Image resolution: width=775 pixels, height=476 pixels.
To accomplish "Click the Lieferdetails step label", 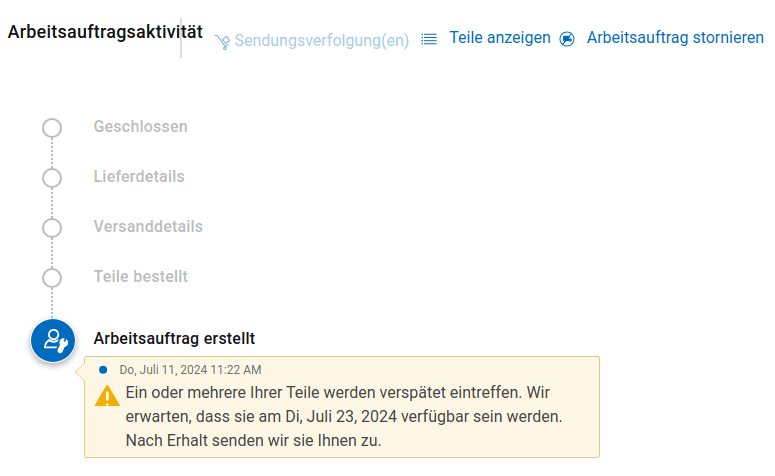I will (139, 177).
